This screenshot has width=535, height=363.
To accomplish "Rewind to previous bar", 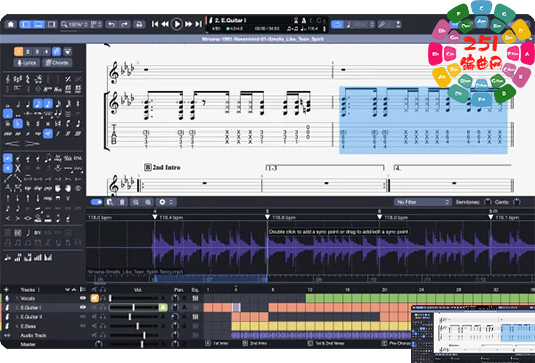I will click(165, 24).
